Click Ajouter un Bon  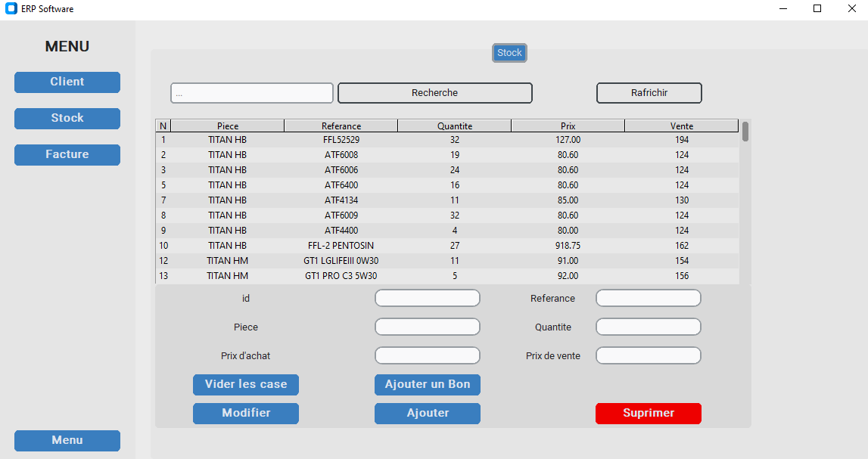[427, 384]
